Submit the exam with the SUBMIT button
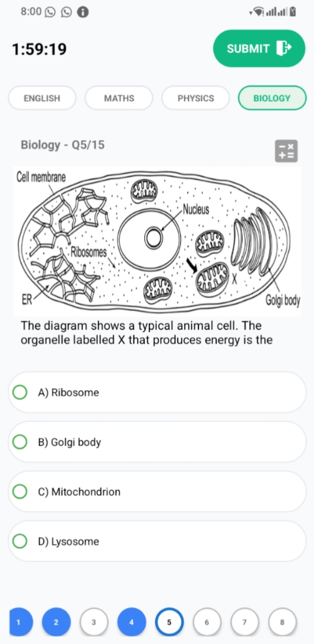This screenshot has height=644, width=314. [259, 48]
